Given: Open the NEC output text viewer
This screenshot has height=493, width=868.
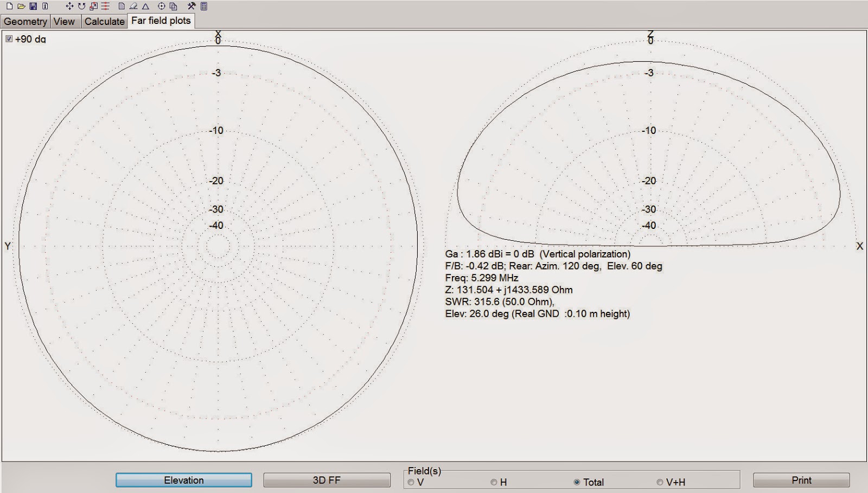Looking at the screenshot, I should coord(120,7).
